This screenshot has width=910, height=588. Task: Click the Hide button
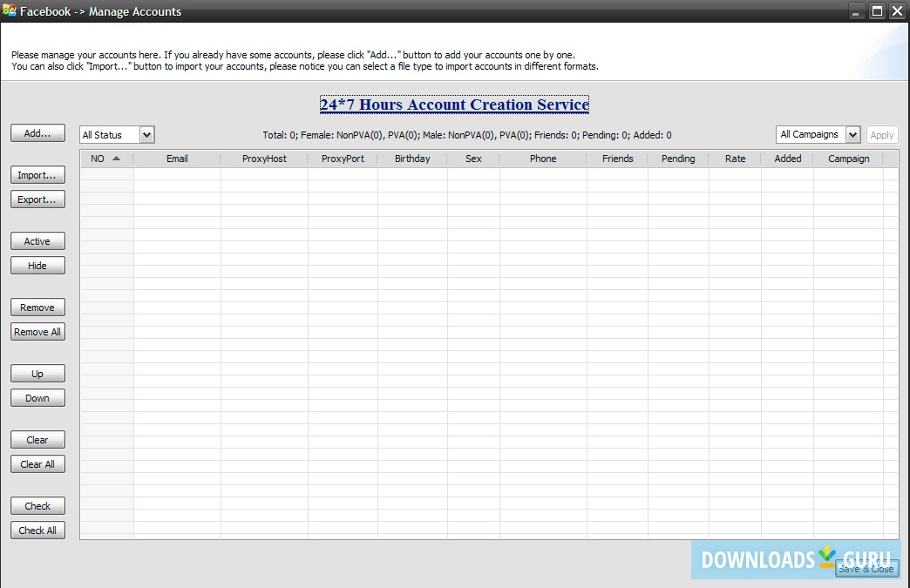click(37, 266)
